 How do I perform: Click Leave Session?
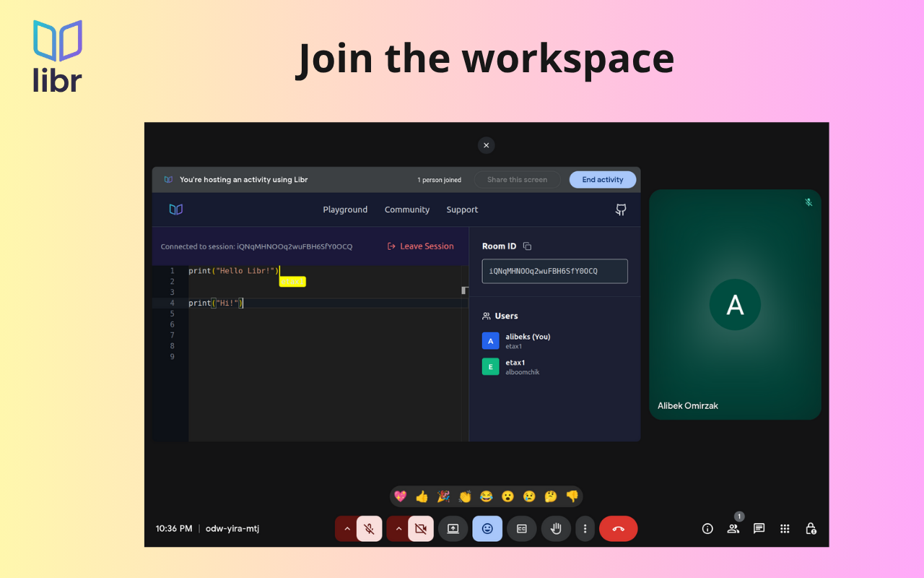421,246
